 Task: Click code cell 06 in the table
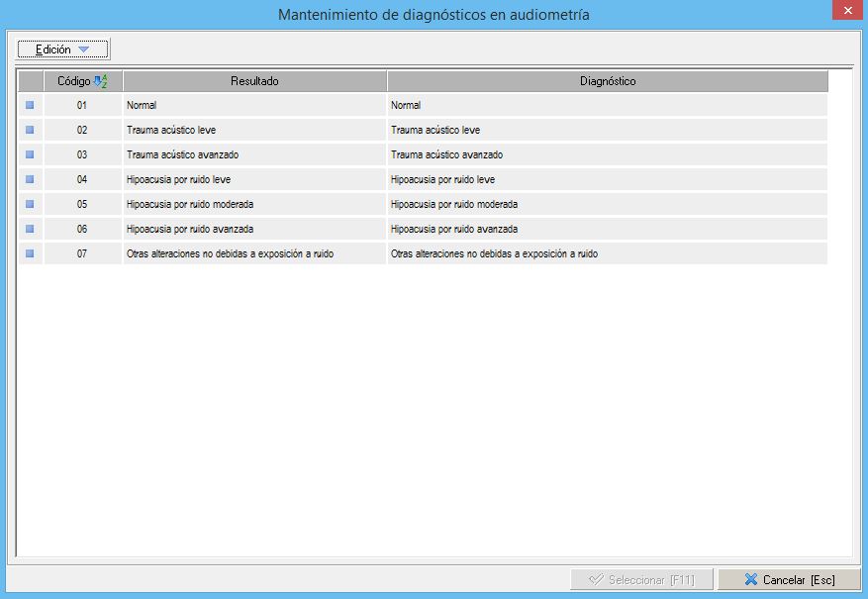pos(82,229)
